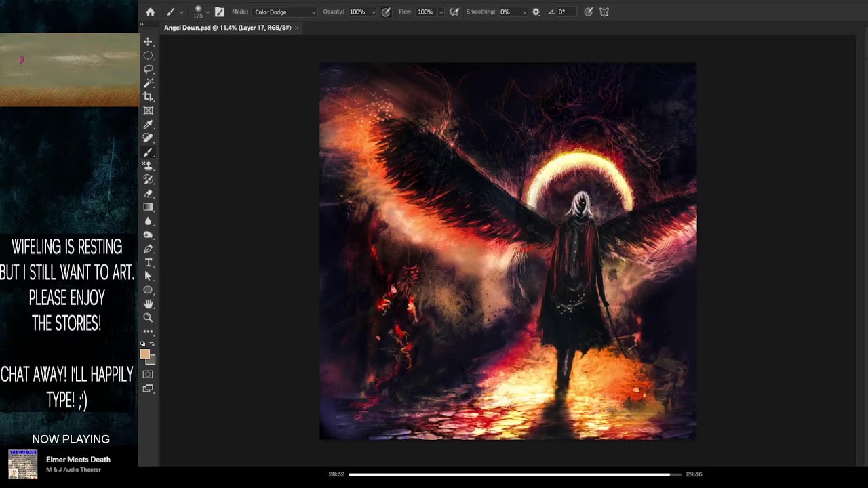Click the now-playing album art thumbnail
The height and width of the screenshot is (488, 868).
pos(22,464)
